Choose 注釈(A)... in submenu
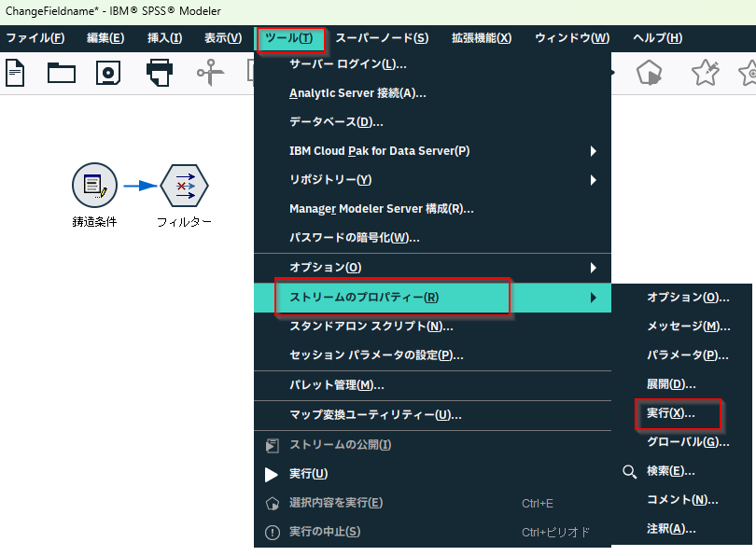The height and width of the screenshot is (556, 756). (681, 529)
